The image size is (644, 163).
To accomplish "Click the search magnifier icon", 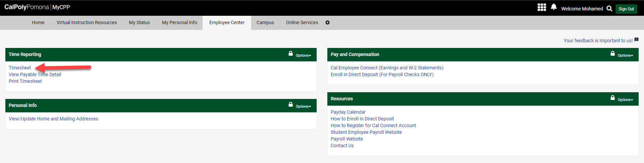I will click(609, 9).
